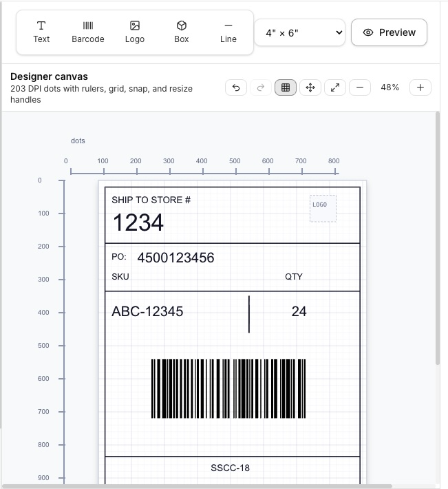Screen dimensions: 448x489
Task: Add a Line element
Action: [x=228, y=32]
